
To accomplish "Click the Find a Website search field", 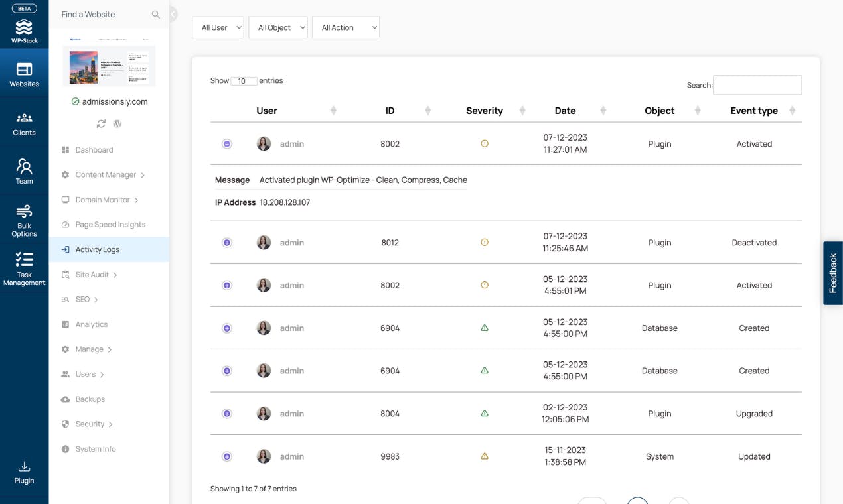I will [105, 14].
